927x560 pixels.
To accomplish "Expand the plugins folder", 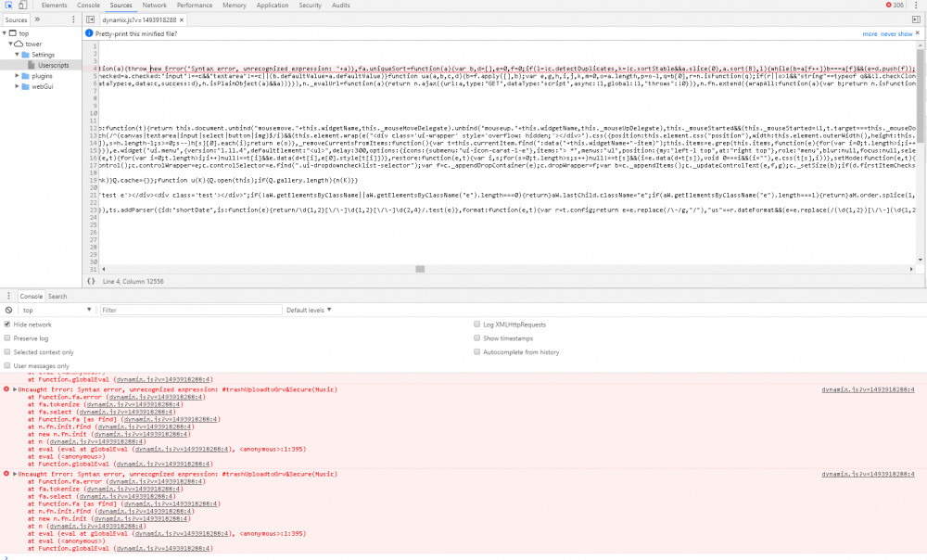I will (x=17, y=76).
